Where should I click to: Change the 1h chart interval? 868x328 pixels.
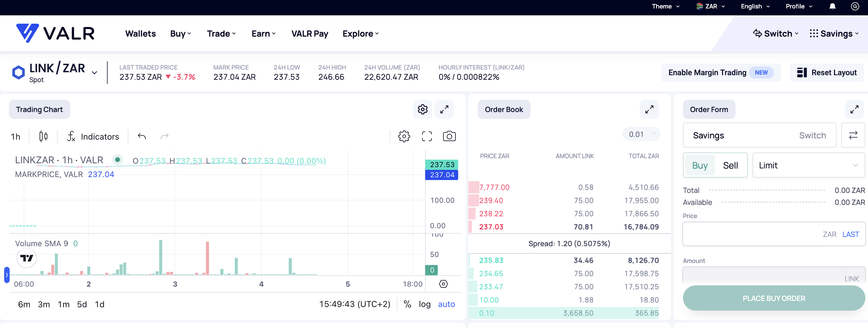16,137
